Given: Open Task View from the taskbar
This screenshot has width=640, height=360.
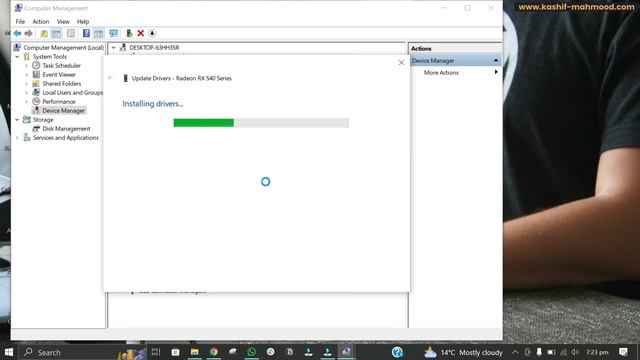Looking at the screenshot, I should [x=156, y=352].
